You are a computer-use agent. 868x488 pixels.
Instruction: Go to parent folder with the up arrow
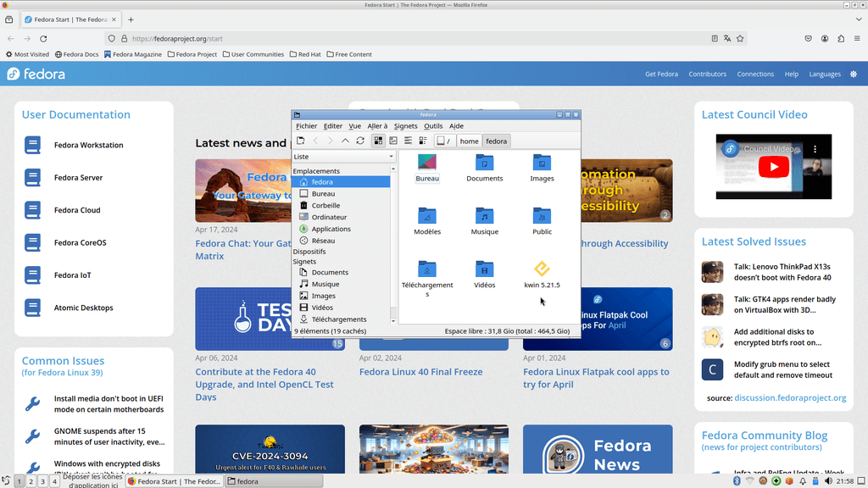tap(345, 141)
